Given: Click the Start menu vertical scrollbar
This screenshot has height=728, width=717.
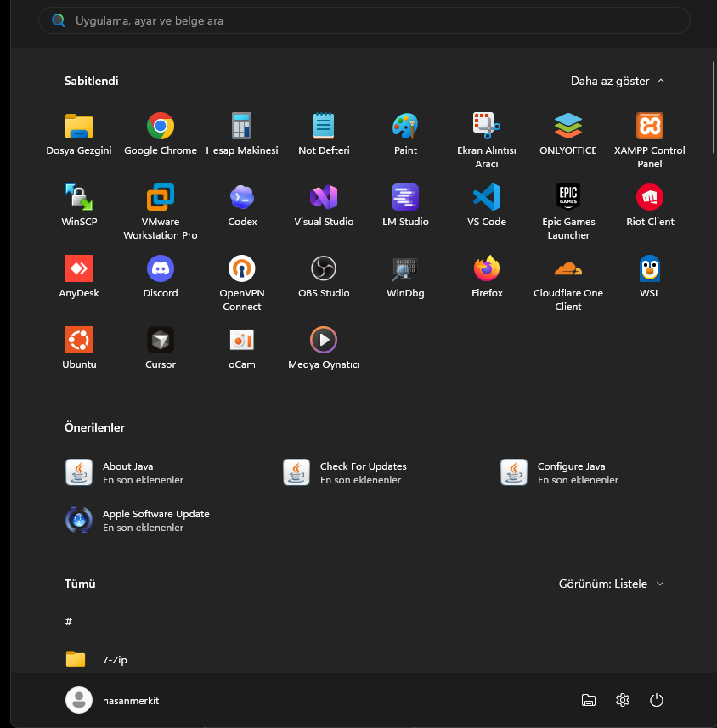Looking at the screenshot, I should (714, 107).
